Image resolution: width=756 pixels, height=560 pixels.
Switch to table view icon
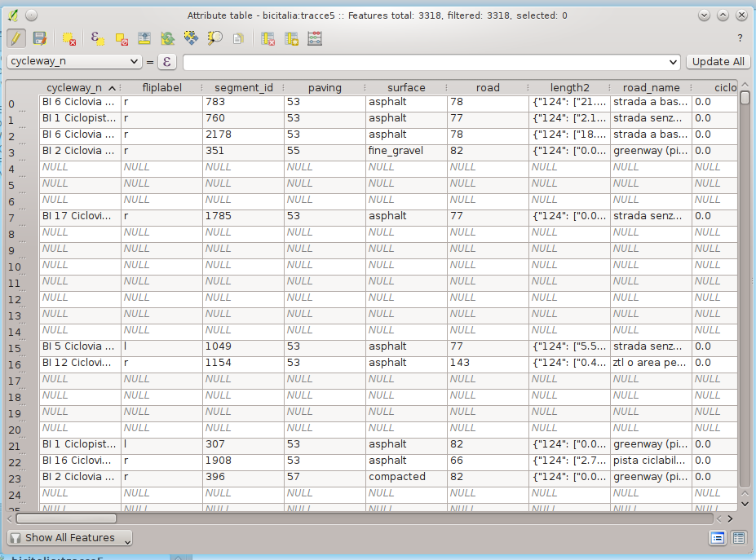pyautogui.click(x=738, y=538)
